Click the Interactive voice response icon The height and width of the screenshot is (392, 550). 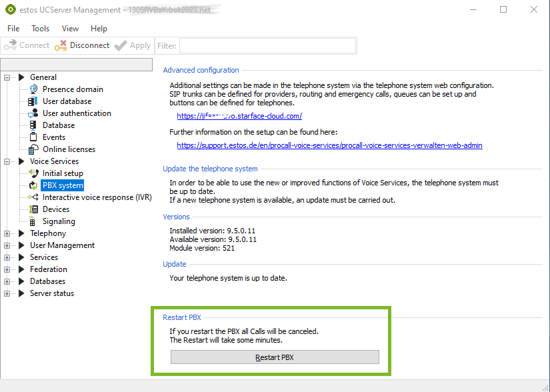tap(33, 197)
